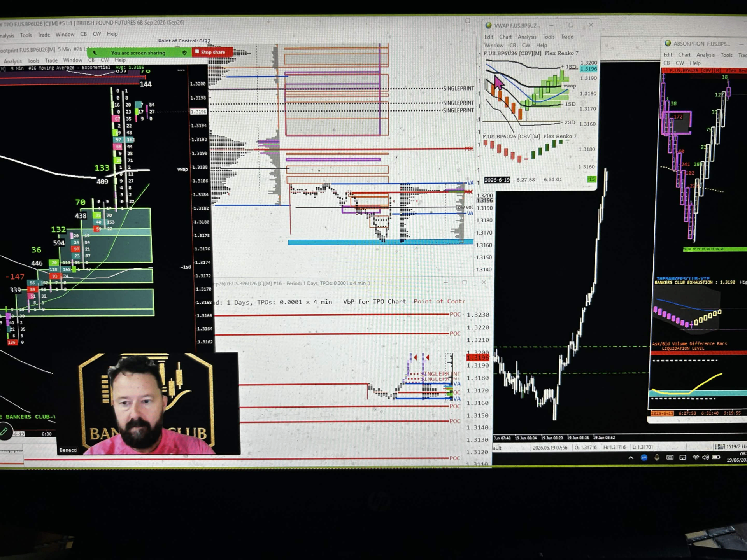
Task: Click the ABSORPTION window's globe app icon
Action: [668, 43]
